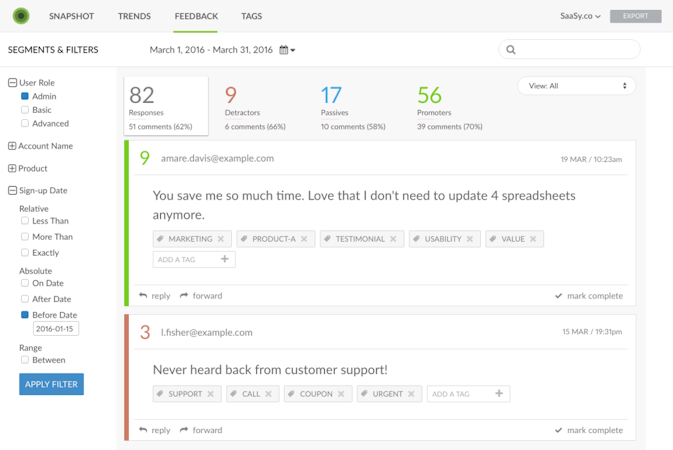The height and width of the screenshot is (450, 673).
Task: Mark amare.davis feedback as complete
Action: click(x=589, y=296)
